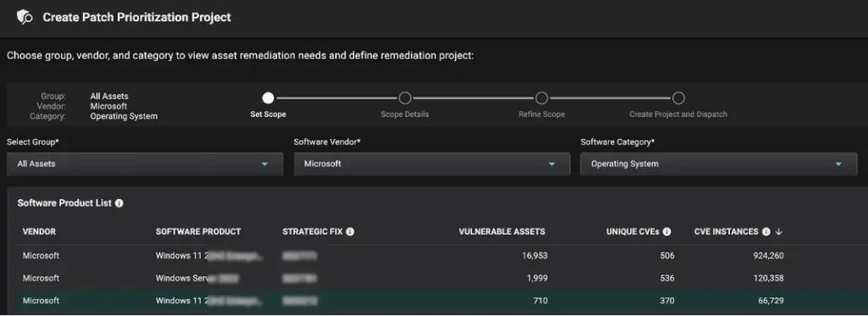Click the Software Product List heading
Viewport: 868px width, 316px height.
click(x=64, y=203)
